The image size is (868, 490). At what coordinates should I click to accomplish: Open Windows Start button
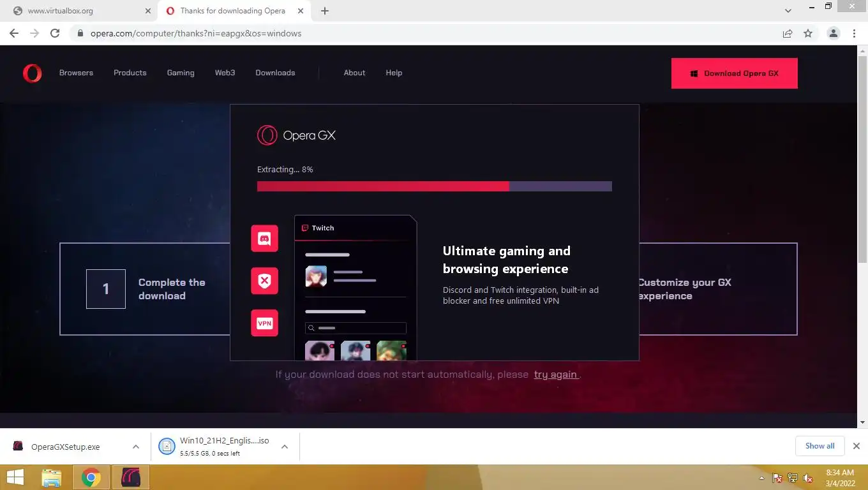point(15,477)
